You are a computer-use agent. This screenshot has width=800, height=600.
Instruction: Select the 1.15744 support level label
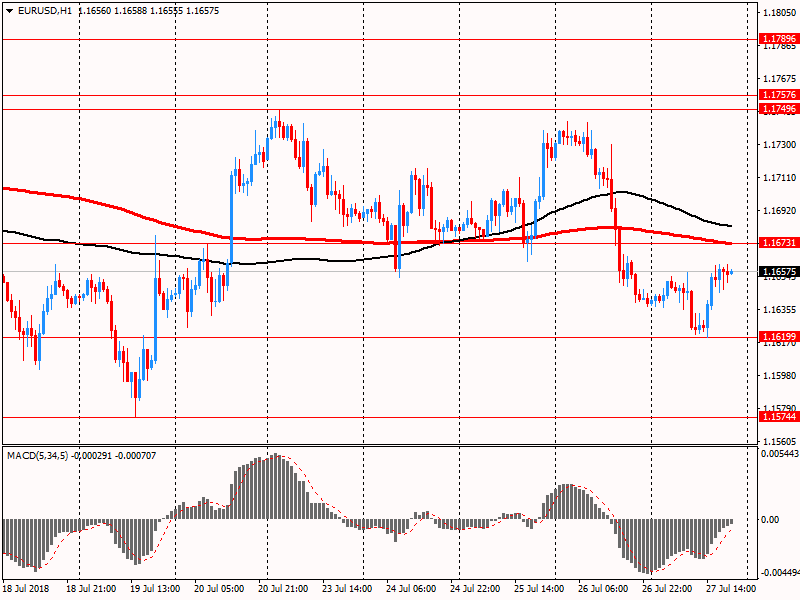pyautogui.click(x=779, y=417)
